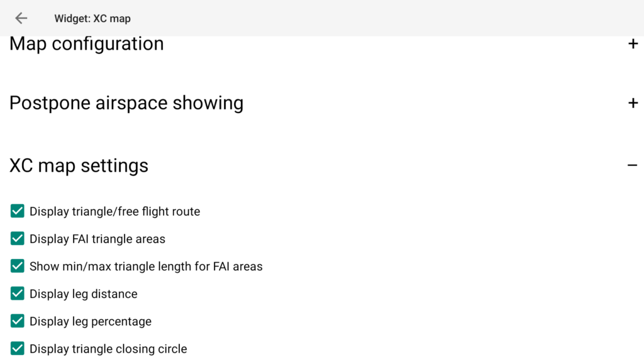
Task: Uncheck the Display FAI triangle areas checkbox
Action: (x=18, y=239)
